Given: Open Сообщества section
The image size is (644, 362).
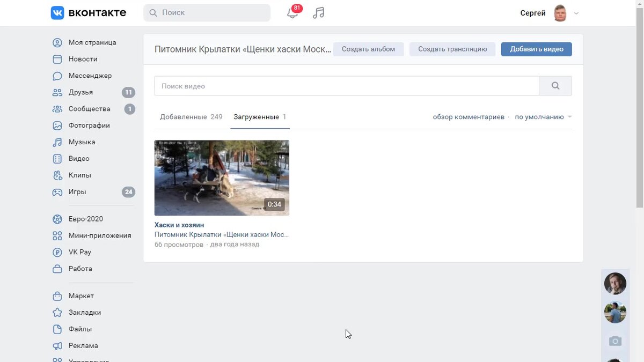Looking at the screenshot, I should click(90, 109).
